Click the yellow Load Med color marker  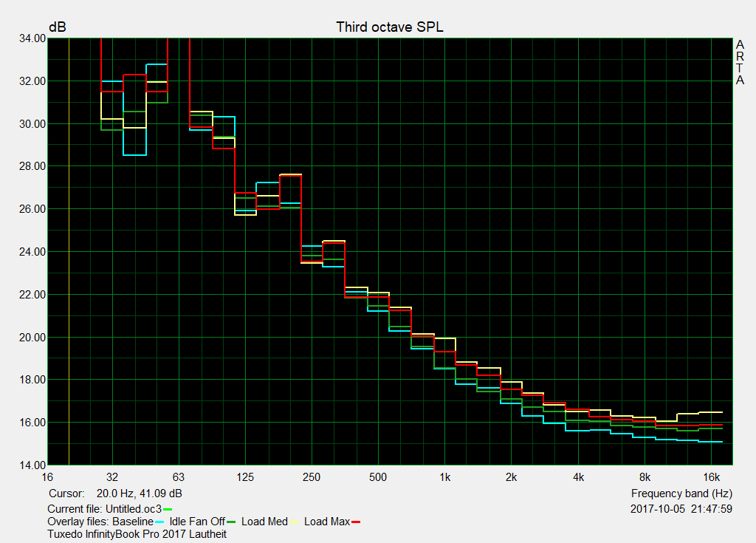tap(294, 522)
